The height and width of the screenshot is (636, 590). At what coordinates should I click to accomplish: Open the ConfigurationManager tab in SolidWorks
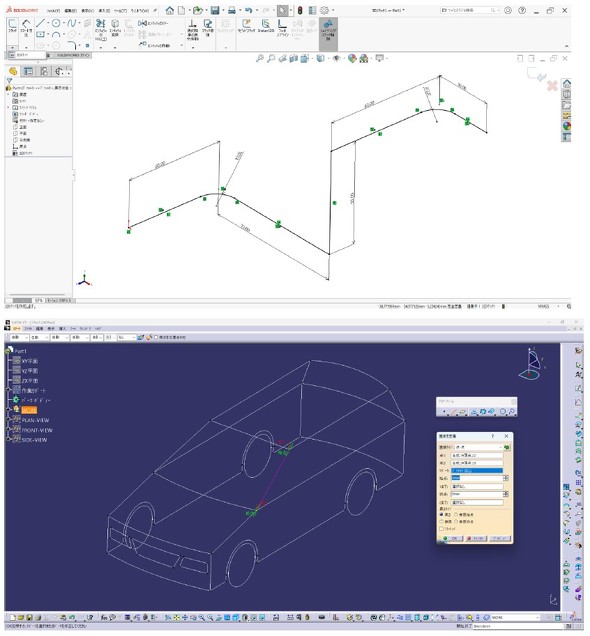pos(43,71)
